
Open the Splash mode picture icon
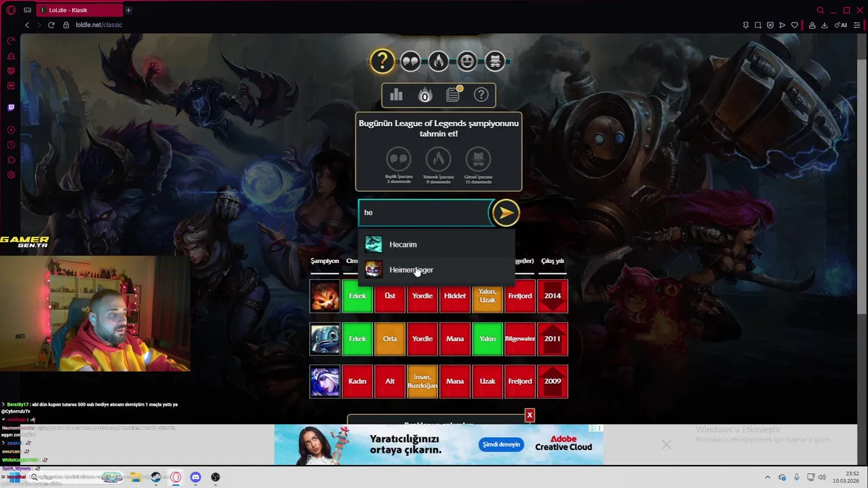point(495,62)
